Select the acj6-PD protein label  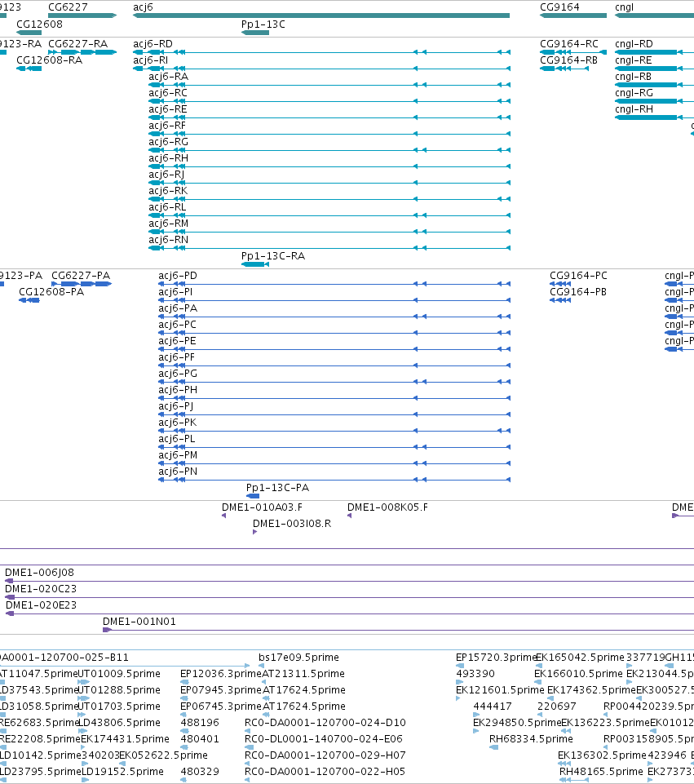click(x=178, y=276)
